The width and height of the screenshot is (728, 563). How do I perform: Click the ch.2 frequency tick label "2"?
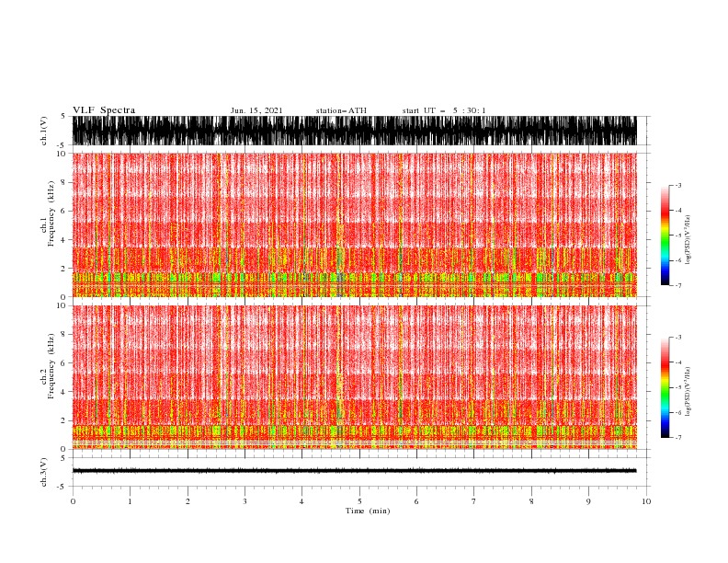(64, 420)
